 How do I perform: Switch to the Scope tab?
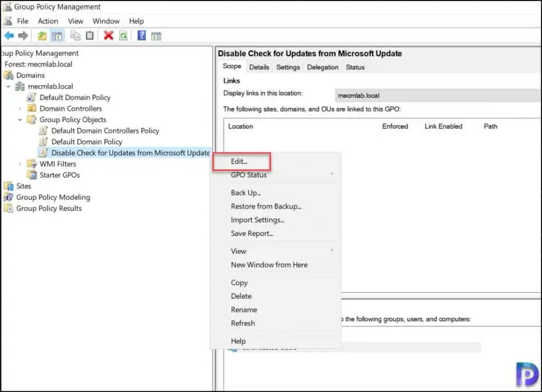pos(232,66)
